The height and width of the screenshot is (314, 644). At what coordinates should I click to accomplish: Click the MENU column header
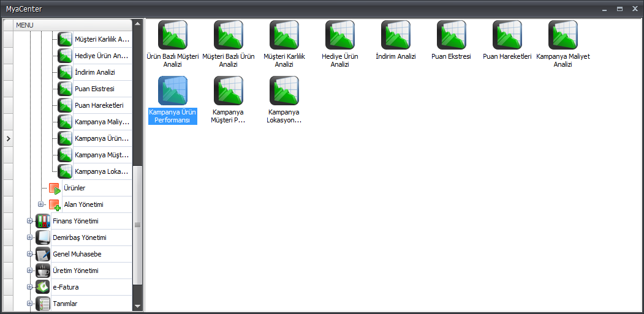[x=73, y=25]
